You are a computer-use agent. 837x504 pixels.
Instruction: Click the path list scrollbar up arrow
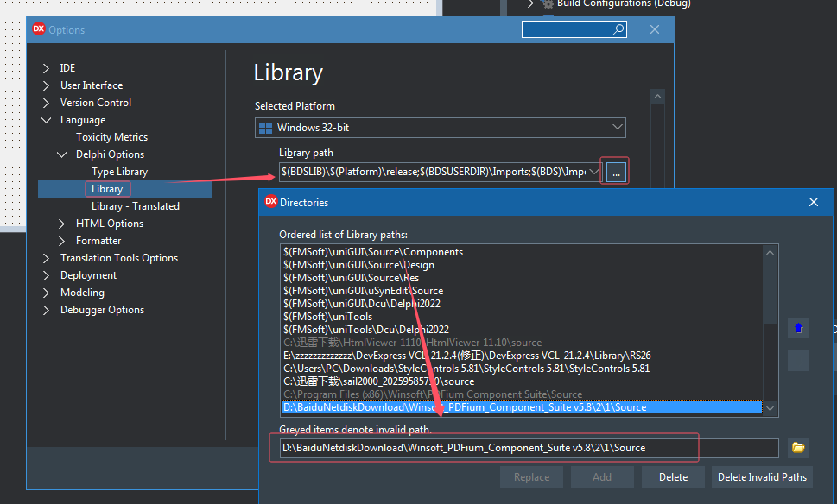(770, 253)
